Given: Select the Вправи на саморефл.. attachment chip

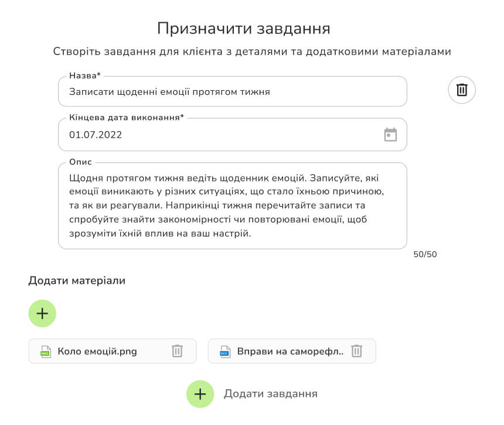Looking at the screenshot, I should pyautogui.click(x=291, y=351).
